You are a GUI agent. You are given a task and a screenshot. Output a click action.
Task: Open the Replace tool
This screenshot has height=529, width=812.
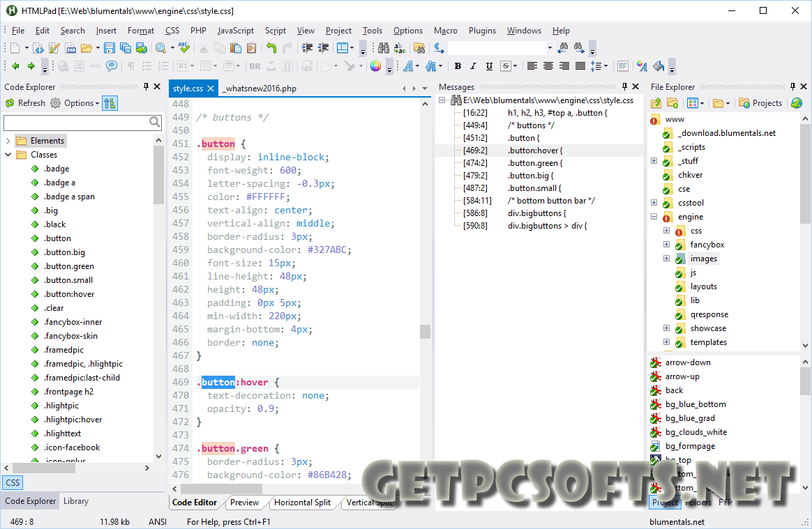[399, 48]
